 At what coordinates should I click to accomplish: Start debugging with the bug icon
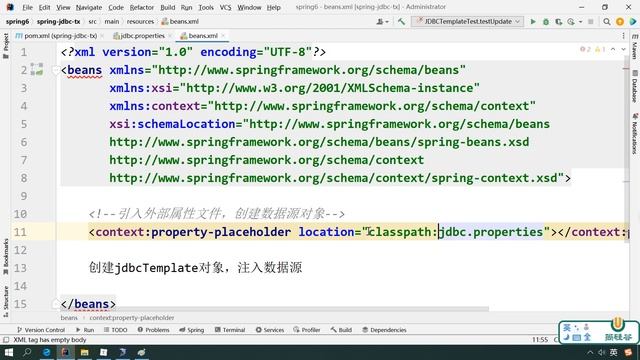[546, 22]
